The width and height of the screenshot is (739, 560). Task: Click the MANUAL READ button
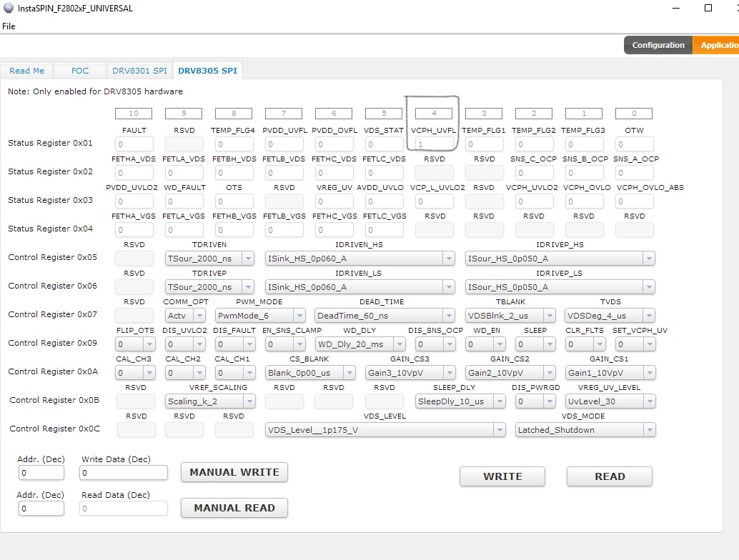(x=234, y=508)
